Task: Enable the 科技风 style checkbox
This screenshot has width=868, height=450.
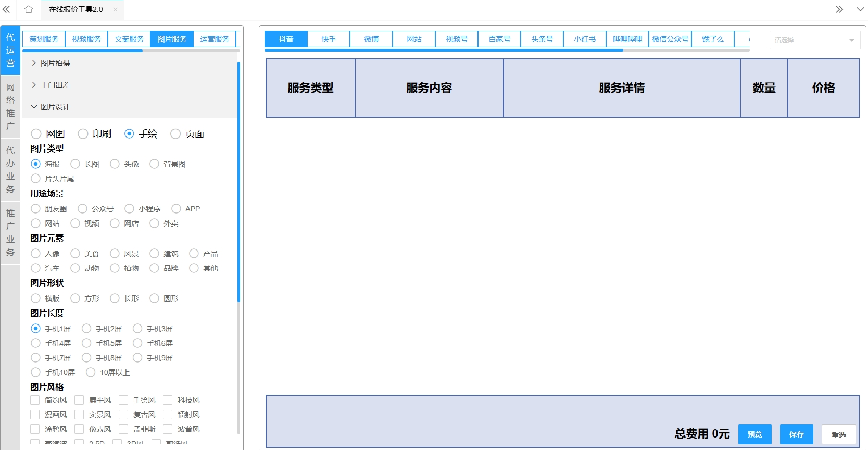Action: (x=168, y=400)
